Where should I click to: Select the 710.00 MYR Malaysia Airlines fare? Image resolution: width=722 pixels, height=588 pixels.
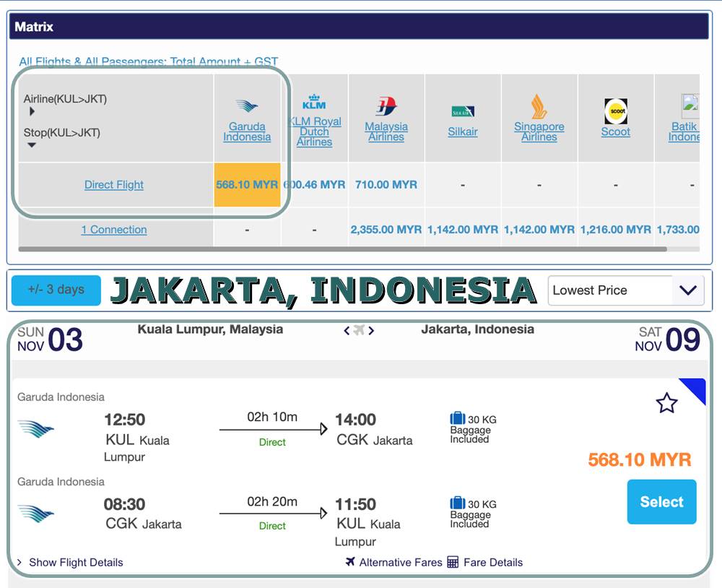pyautogui.click(x=386, y=185)
